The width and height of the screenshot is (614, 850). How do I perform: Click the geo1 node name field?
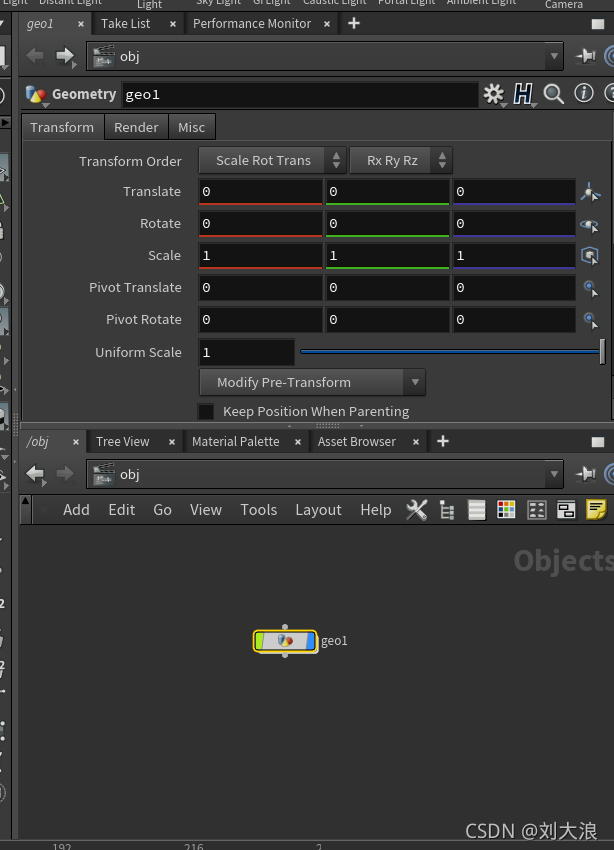pos(300,95)
